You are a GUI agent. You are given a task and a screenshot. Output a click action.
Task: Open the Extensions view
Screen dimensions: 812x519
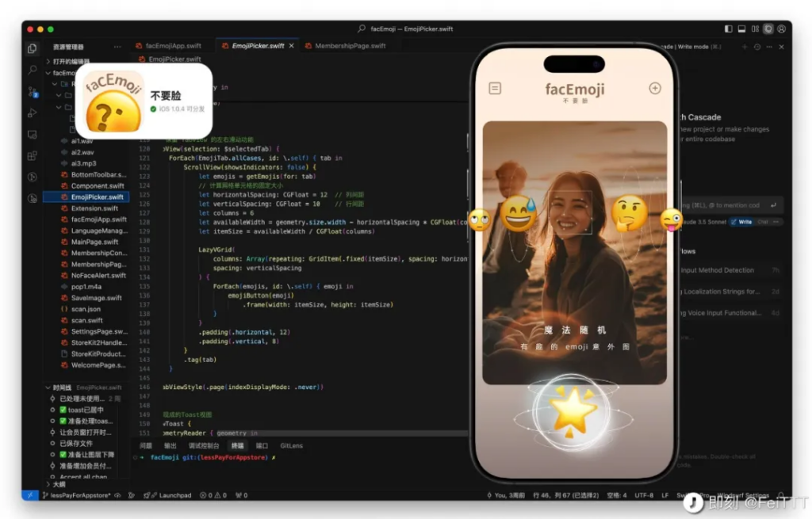coord(32,156)
